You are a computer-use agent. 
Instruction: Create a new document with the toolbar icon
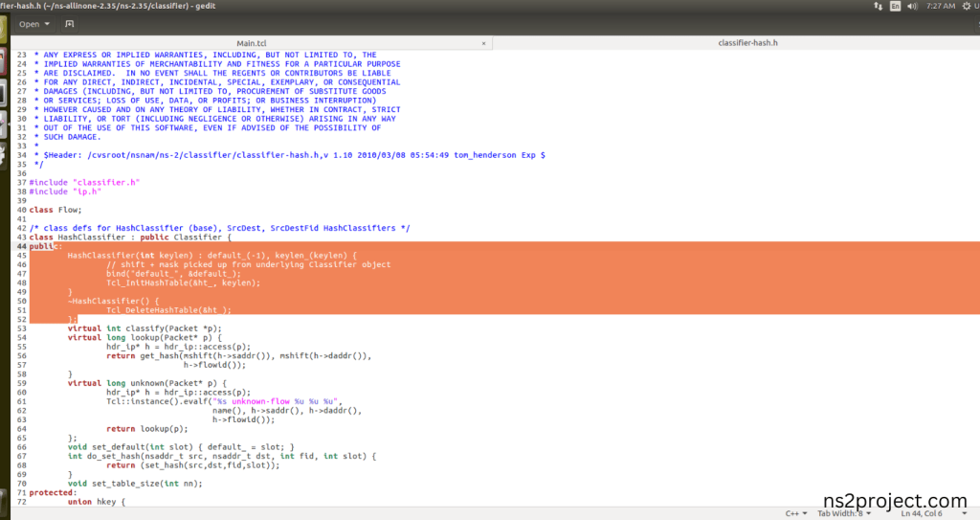69,24
